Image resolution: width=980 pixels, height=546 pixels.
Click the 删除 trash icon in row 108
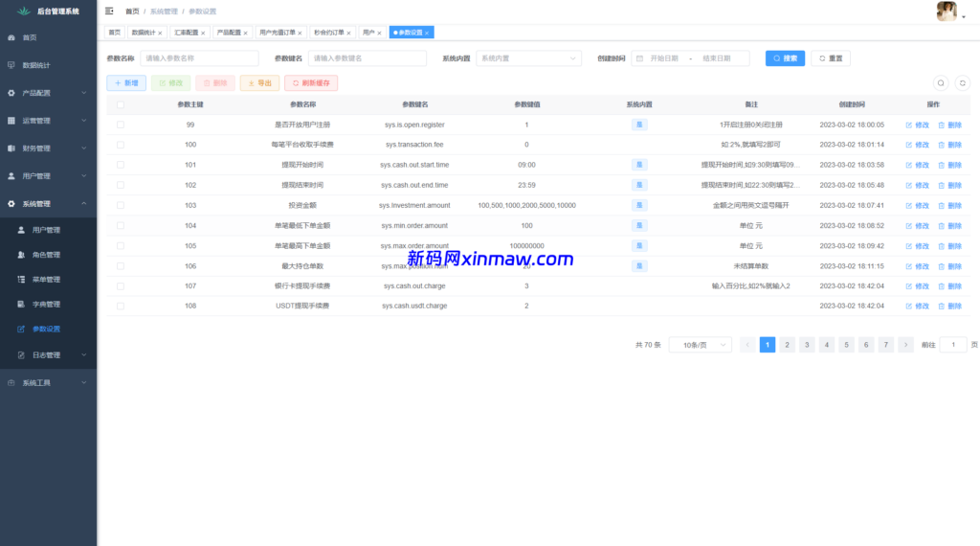[942, 307]
